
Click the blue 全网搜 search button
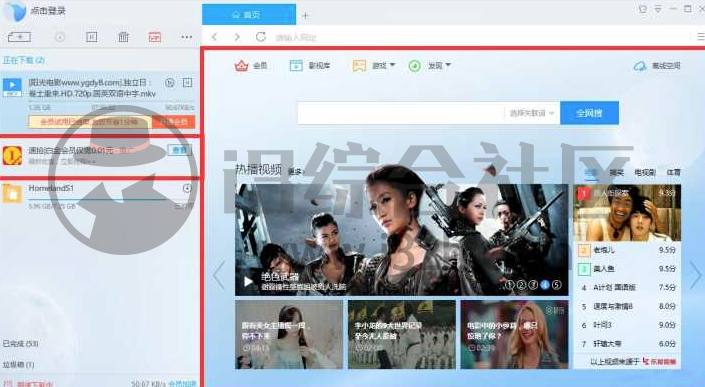[x=589, y=113]
